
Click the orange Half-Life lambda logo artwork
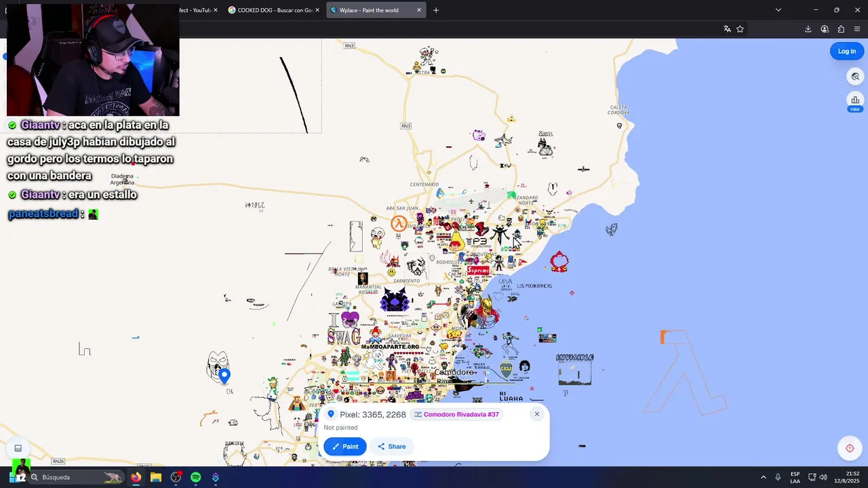[399, 223]
